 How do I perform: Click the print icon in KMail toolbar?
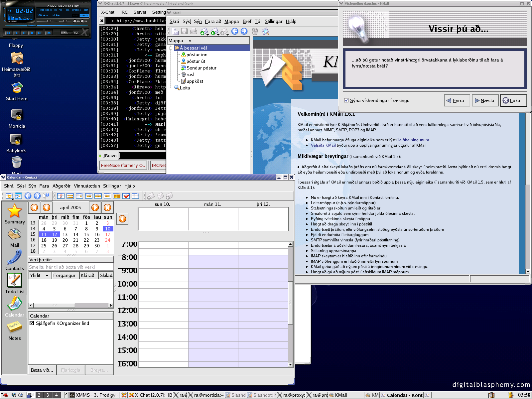click(194, 31)
